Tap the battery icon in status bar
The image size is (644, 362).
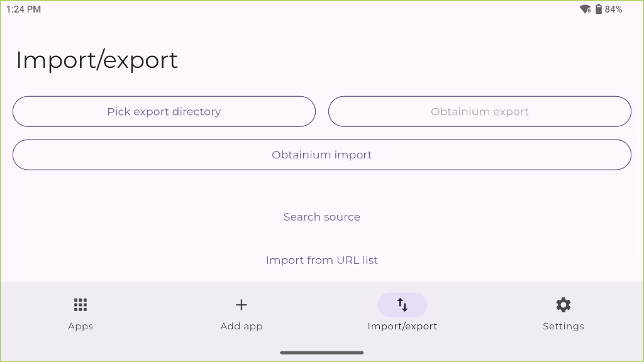[599, 9]
